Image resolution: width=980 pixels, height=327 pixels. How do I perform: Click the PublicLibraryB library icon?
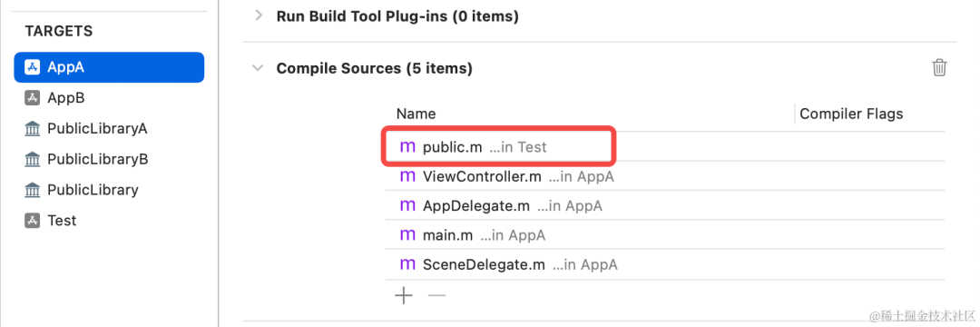pos(32,160)
